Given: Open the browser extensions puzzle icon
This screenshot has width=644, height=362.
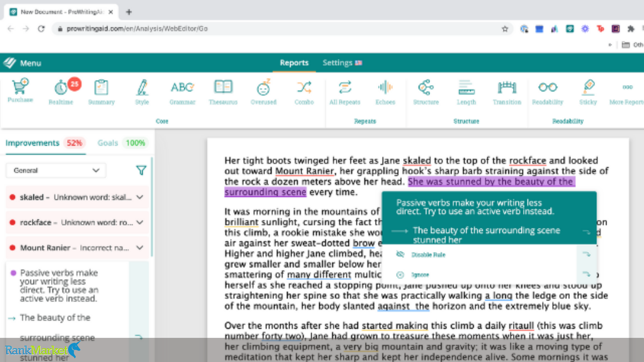Looking at the screenshot, I should pos(630,29).
